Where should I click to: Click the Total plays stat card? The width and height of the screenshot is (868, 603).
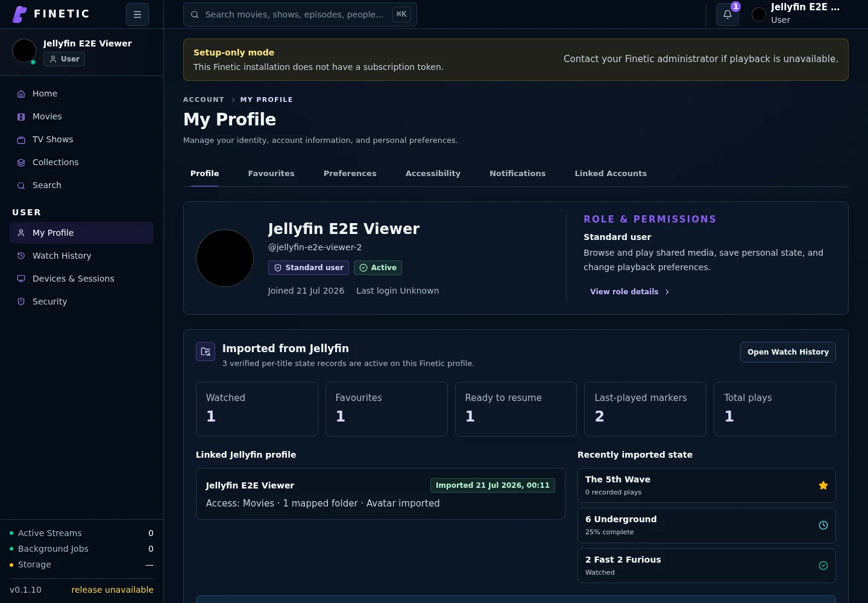tap(775, 409)
